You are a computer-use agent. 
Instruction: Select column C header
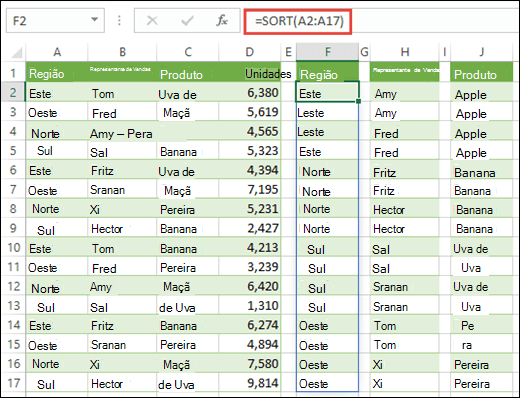pyautogui.click(x=188, y=52)
